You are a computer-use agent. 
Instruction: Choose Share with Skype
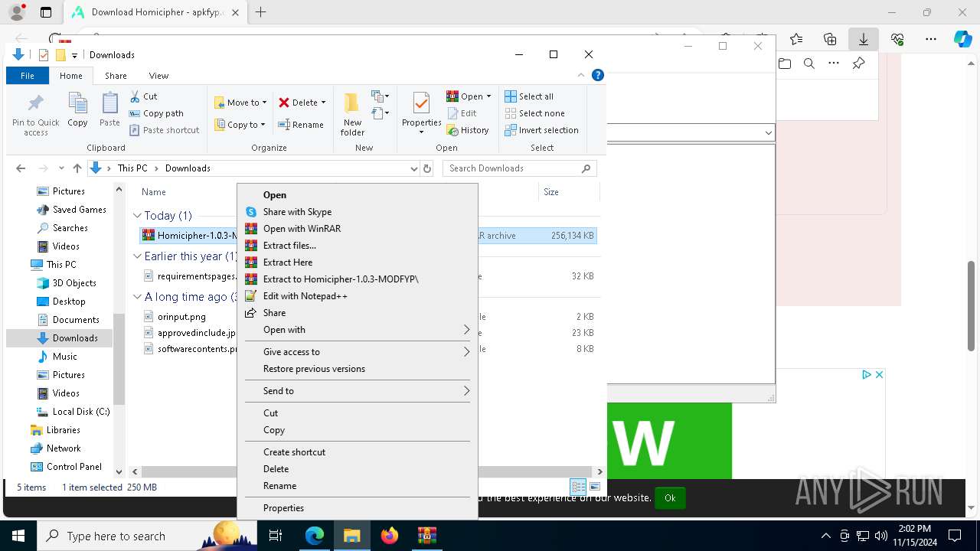point(358,212)
